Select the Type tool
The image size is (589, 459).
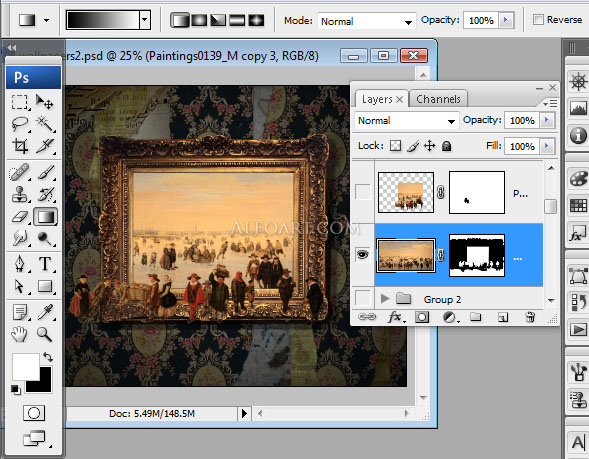(44, 264)
